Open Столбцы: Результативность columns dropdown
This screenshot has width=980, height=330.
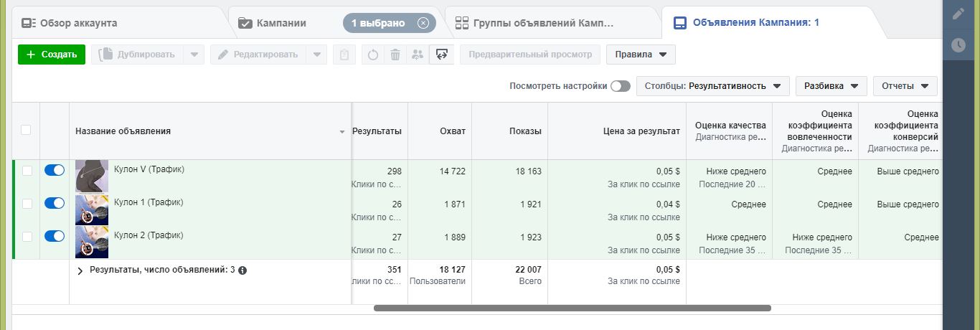click(713, 86)
